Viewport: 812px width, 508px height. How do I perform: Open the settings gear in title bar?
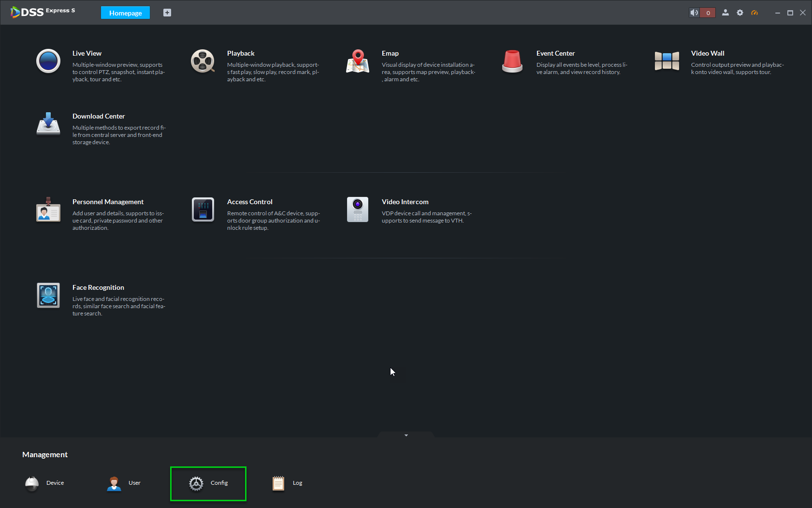(740, 13)
